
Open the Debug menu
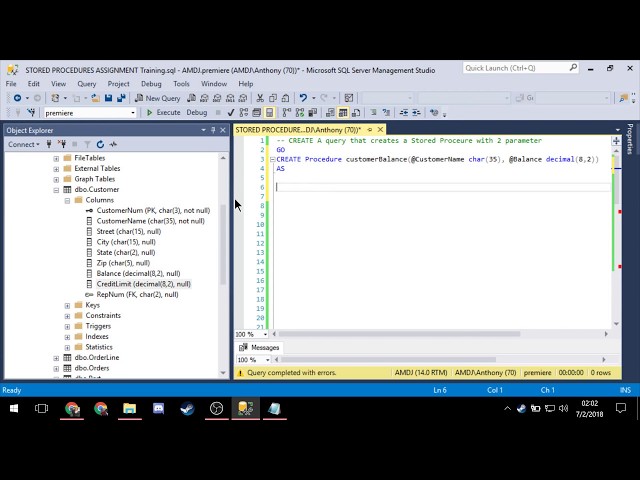tap(151, 84)
